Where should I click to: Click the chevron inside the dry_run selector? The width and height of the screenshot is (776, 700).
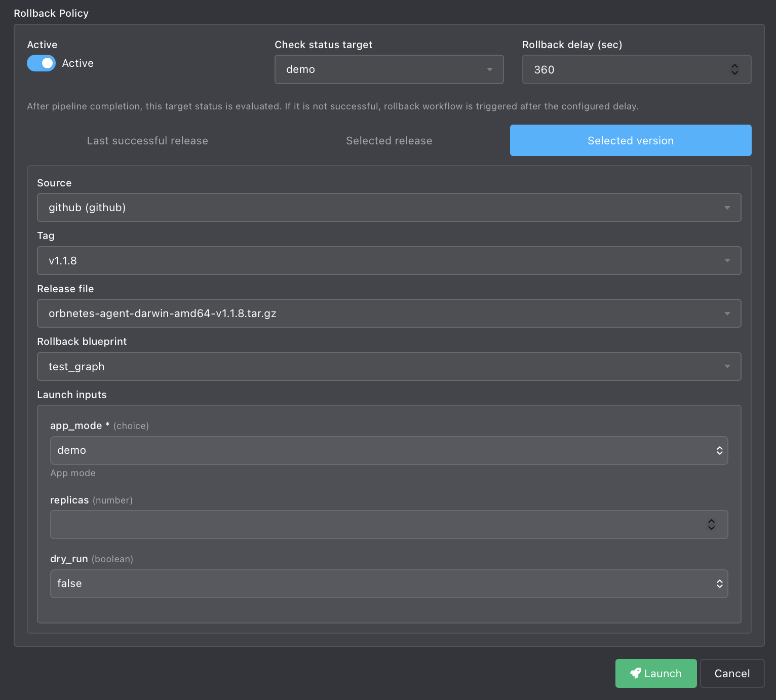(x=719, y=584)
